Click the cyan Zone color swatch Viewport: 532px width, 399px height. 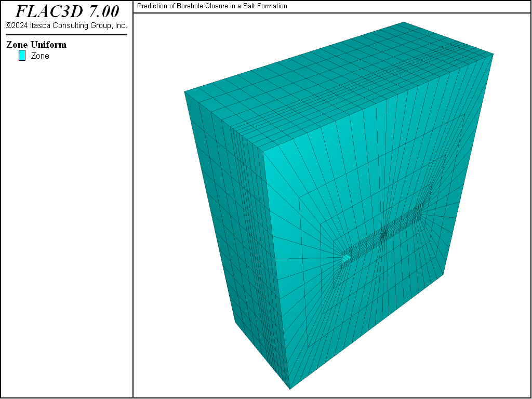22,56
